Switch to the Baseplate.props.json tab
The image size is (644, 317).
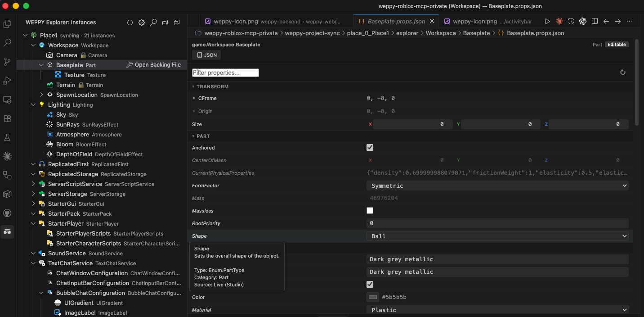[x=396, y=21]
